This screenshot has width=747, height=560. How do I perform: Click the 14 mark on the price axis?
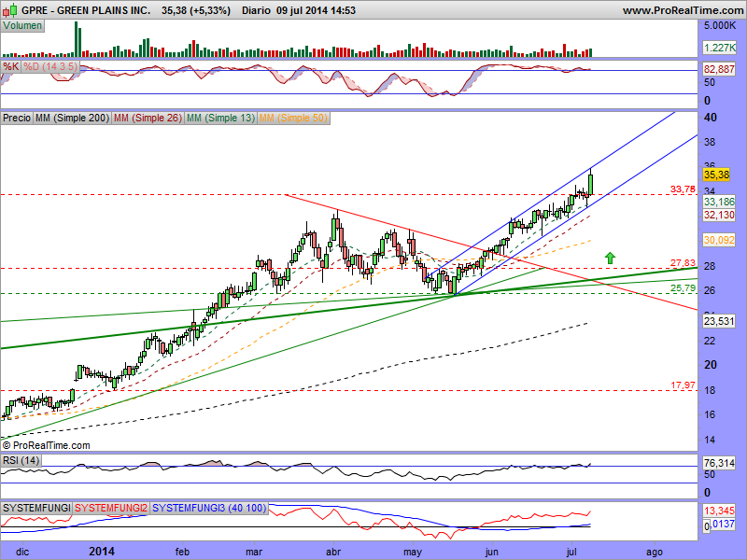coord(710,440)
